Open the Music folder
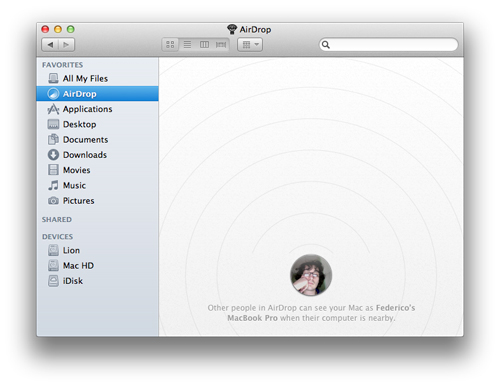The image size is (500, 387). pyautogui.click(x=97, y=185)
